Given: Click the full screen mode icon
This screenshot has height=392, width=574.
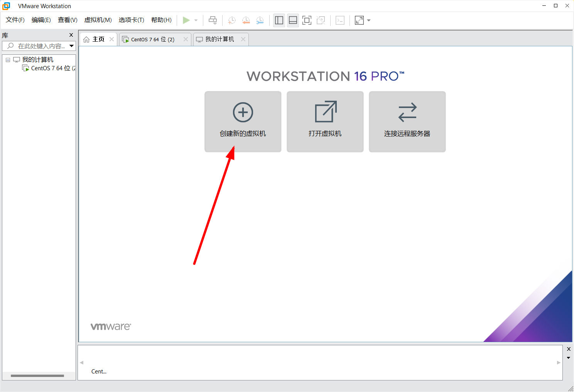Looking at the screenshot, I should tap(307, 20).
